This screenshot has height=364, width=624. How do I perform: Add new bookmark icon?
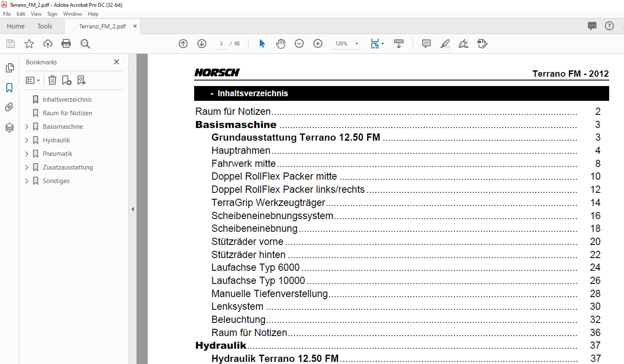click(67, 80)
